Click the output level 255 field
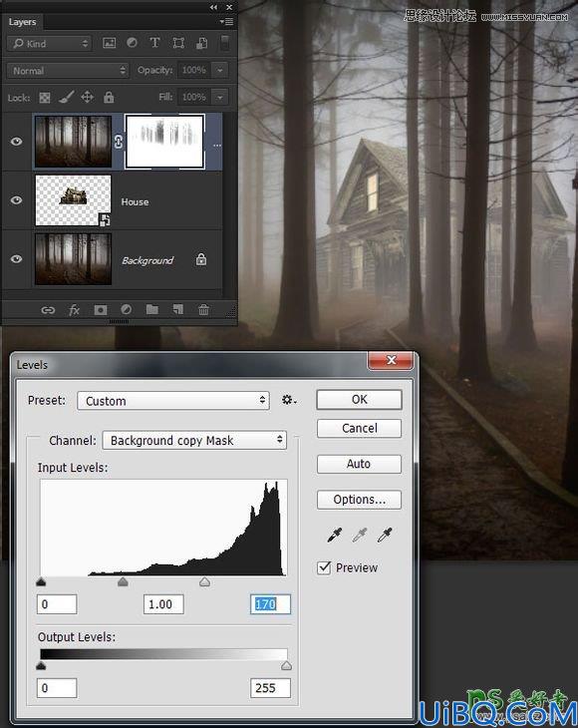This screenshot has height=728, width=578. 270,688
